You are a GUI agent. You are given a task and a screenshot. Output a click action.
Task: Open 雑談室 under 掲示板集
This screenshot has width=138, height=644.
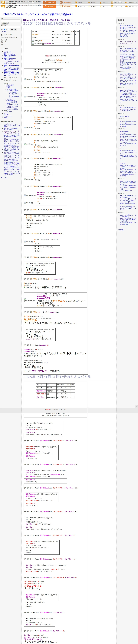point(8,87)
